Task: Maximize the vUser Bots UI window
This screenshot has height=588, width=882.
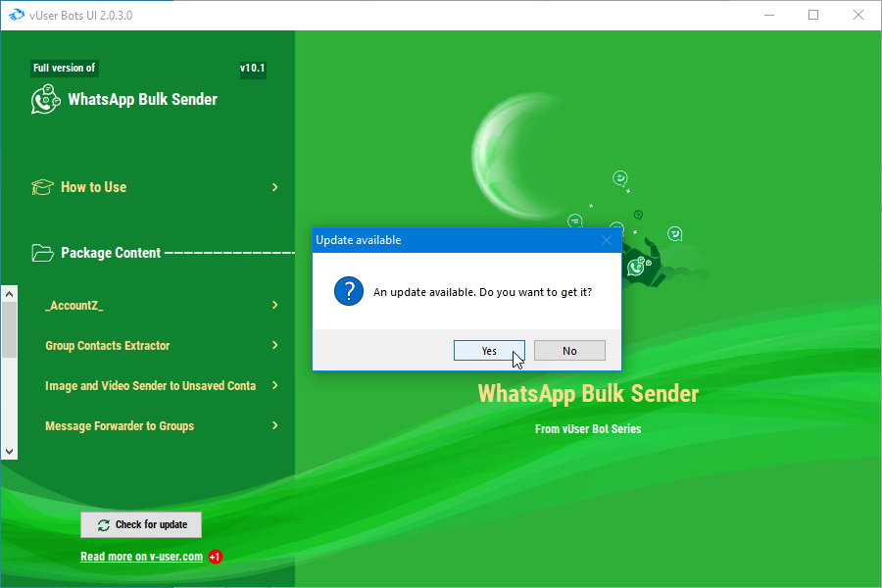Action: click(x=813, y=16)
